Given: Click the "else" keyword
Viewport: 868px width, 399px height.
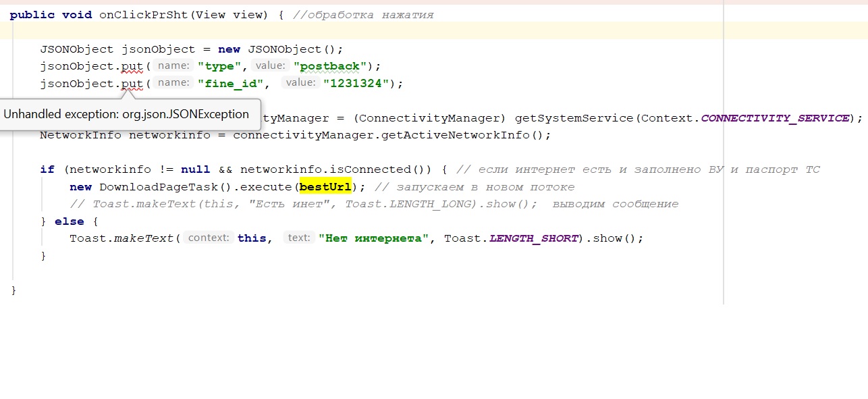Looking at the screenshot, I should [x=70, y=221].
